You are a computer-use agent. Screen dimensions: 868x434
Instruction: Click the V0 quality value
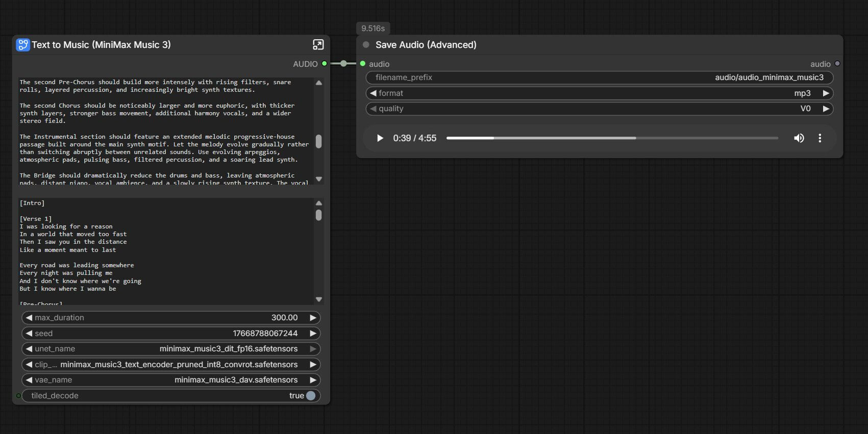(x=805, y=109)
